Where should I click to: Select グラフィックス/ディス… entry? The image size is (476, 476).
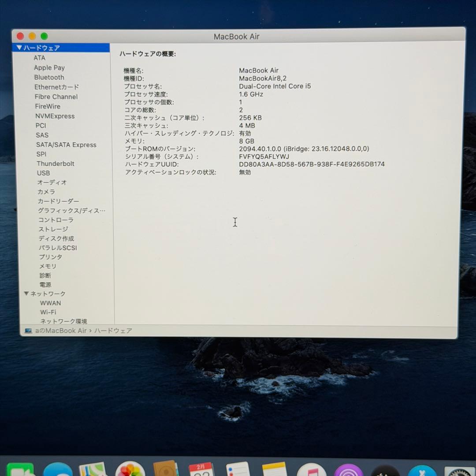point(72,211)
